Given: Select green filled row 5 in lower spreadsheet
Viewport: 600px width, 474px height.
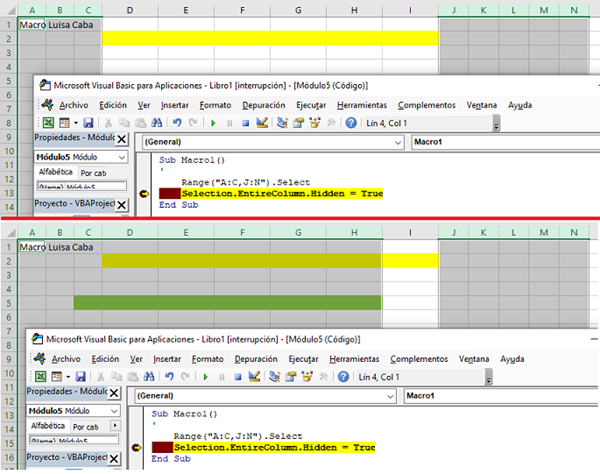Looking at the screenshot, I should point(227,303).
